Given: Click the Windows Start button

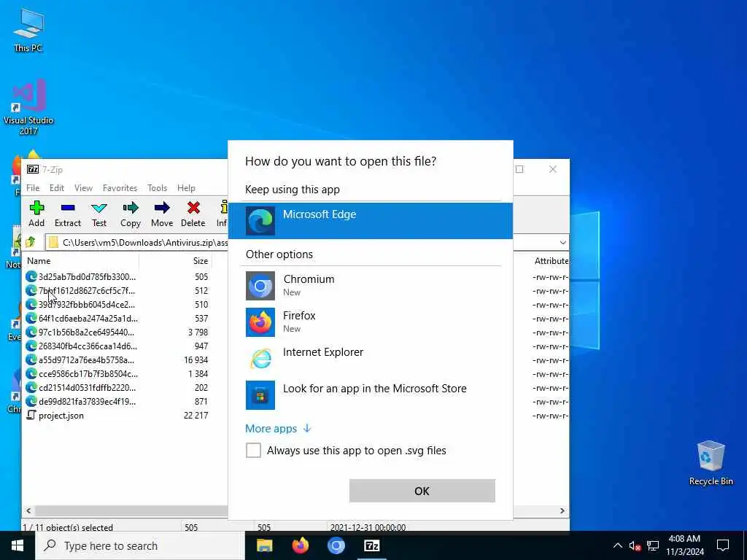Looking at the screenshot, I should [18, 545].
